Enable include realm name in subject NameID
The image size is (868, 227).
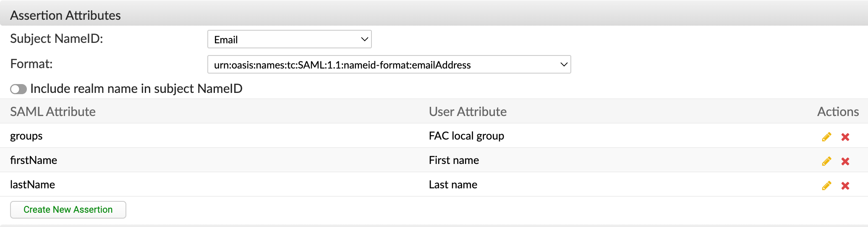click(x=18, y=89)
